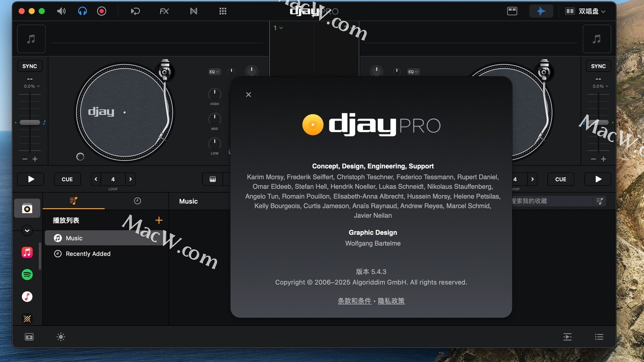644x362 pixels.
Task: Click the Wolfgang Bartelme credit text
Action: click(x=373, y=243)
